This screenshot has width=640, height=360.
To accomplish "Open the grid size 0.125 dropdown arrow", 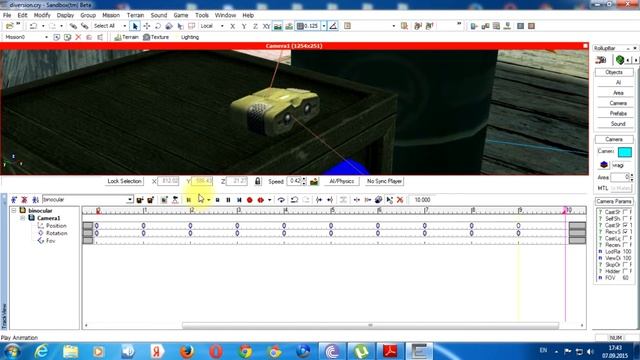I will click(324, 26).
